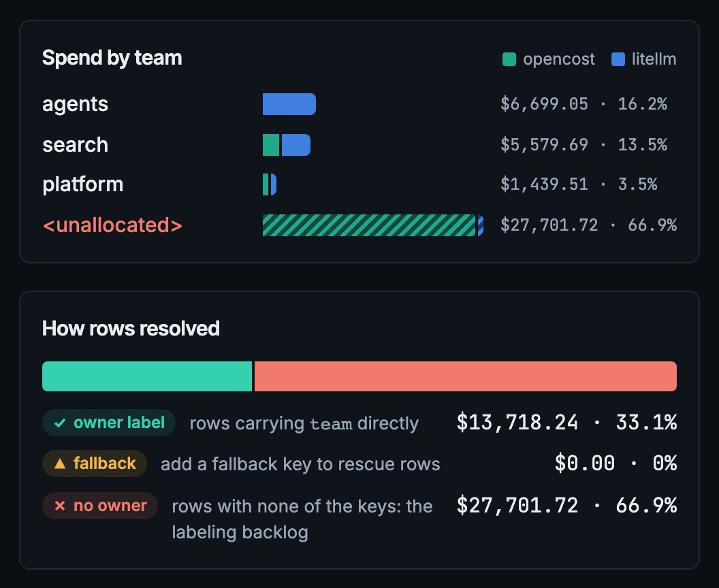The image size is (719, 588).
Task: Click the Spend by team heading
Action: (x=112, y=59)
